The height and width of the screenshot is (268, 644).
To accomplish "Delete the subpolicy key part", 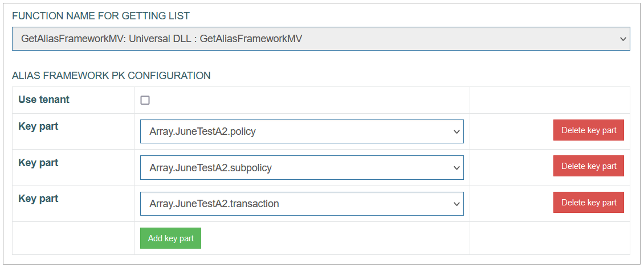I will point(589,166).
